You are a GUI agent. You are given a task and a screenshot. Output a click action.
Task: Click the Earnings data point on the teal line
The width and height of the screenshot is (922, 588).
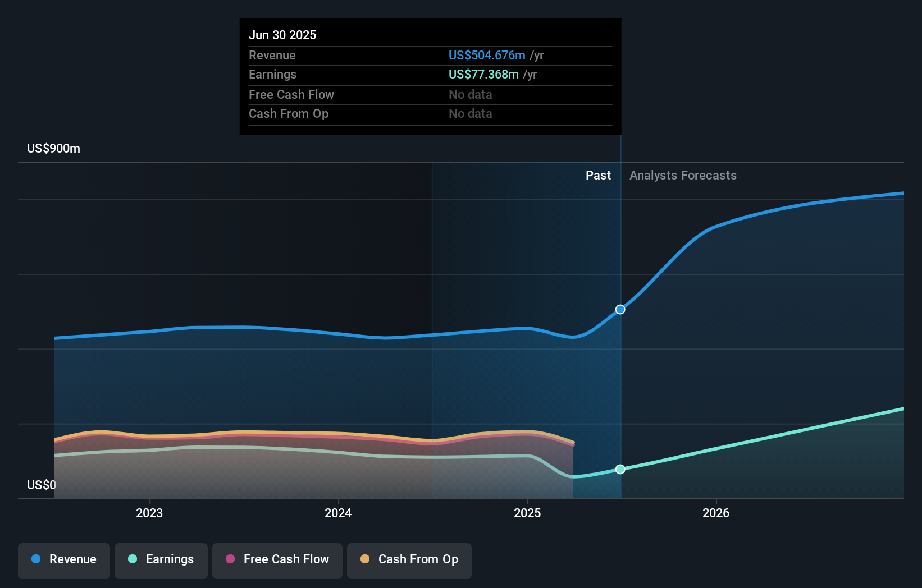(620, 469)
